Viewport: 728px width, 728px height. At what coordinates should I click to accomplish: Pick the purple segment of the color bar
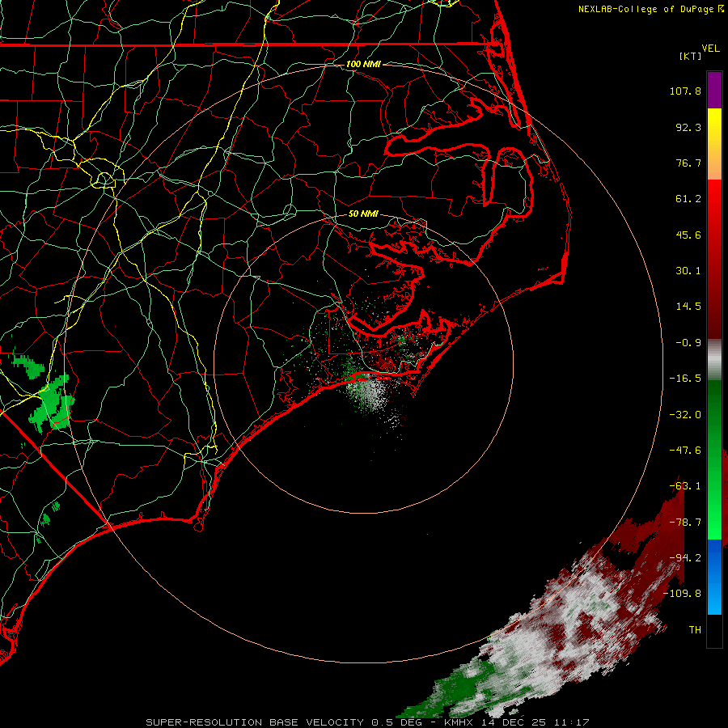[x=714, y=91]
